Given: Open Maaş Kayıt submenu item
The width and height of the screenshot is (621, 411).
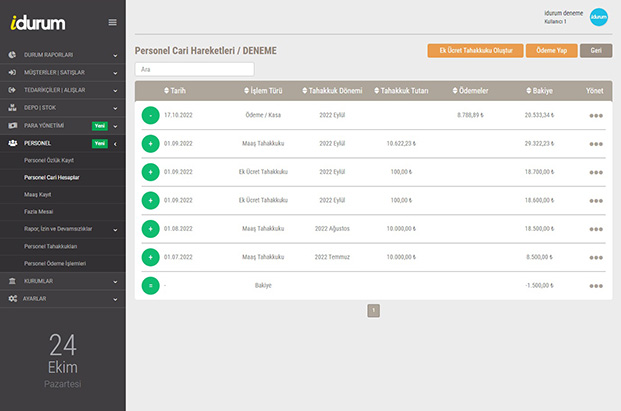Looking at the screenshot, I should pos(38,194).
